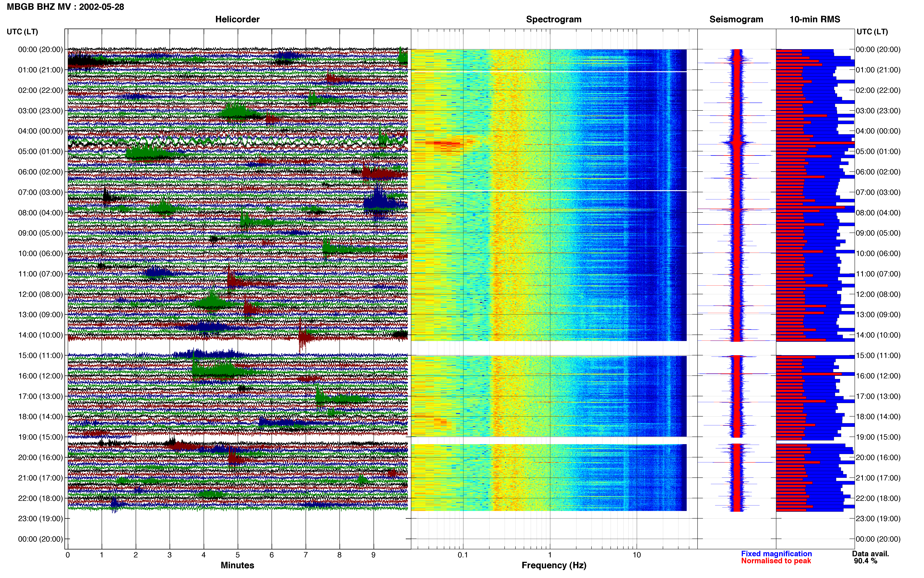The width and height of the screenshot is (924, 578).
Task: Click the left '19:00 (15:00)' time label
Action: click(x=41, y=437)
